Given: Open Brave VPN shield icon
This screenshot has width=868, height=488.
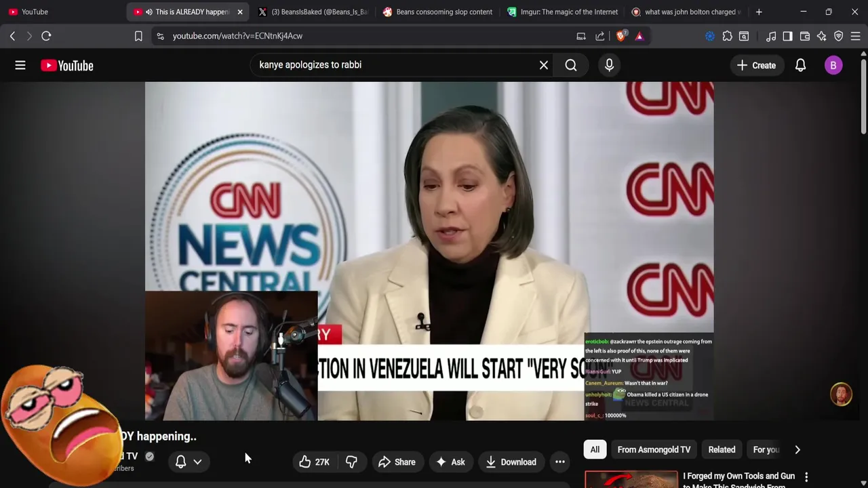Looking at the screenshot, I should 839,36.
